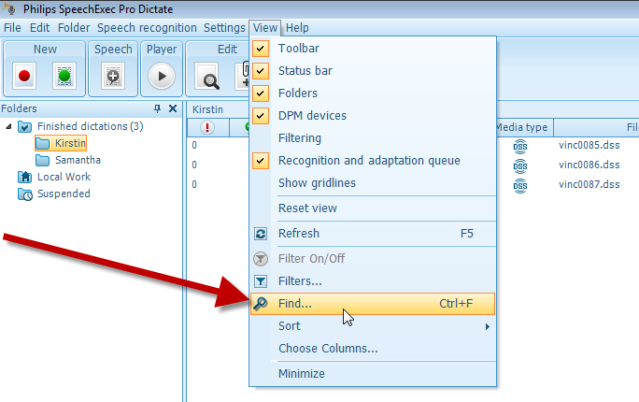Screen dimensions: 639x402
Task: Click the Local Work folder label
Action: [x=64, y=177]
